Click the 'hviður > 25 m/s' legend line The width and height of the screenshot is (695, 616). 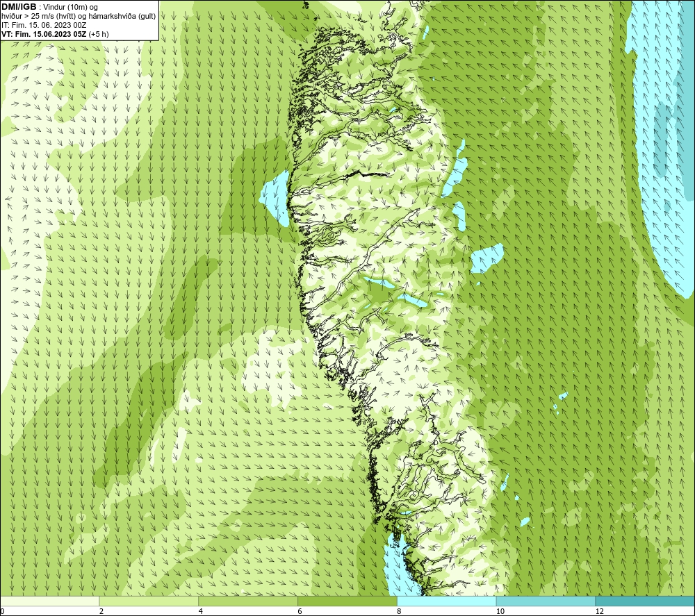(x=79, y=17)
